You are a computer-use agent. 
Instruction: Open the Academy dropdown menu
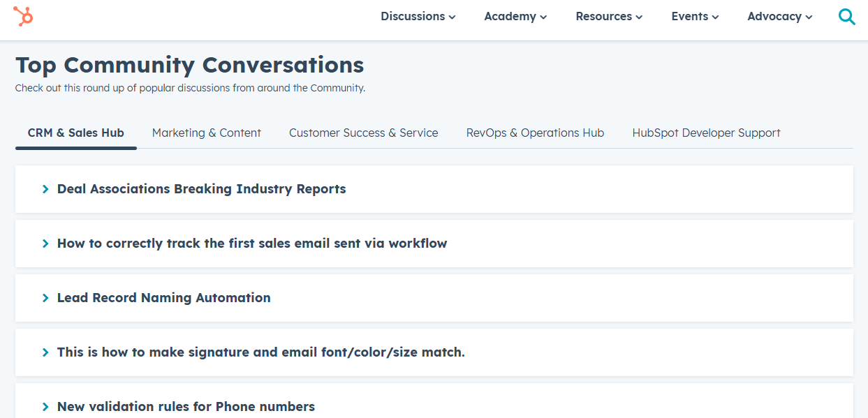coord(515,16)
